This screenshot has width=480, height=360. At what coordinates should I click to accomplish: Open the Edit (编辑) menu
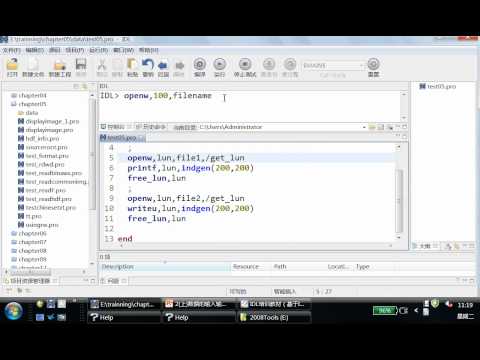35,50
